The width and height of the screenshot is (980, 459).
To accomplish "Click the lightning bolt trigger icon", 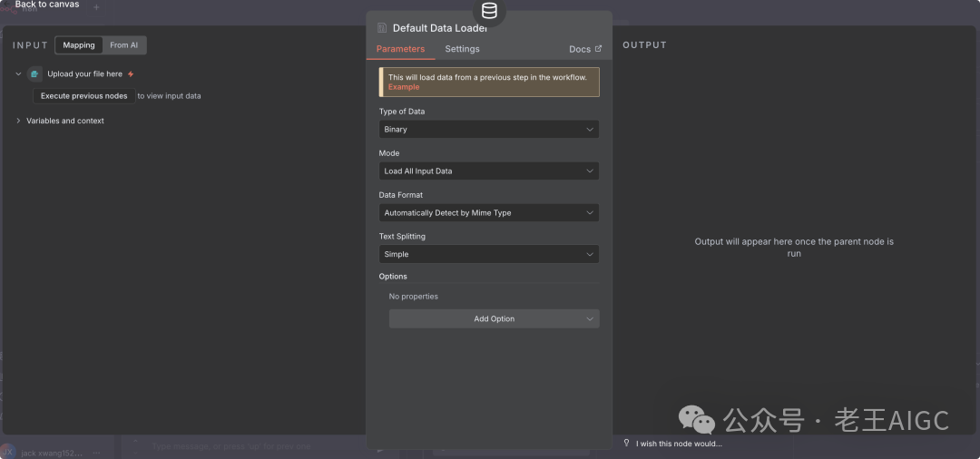I will point(131,73).
